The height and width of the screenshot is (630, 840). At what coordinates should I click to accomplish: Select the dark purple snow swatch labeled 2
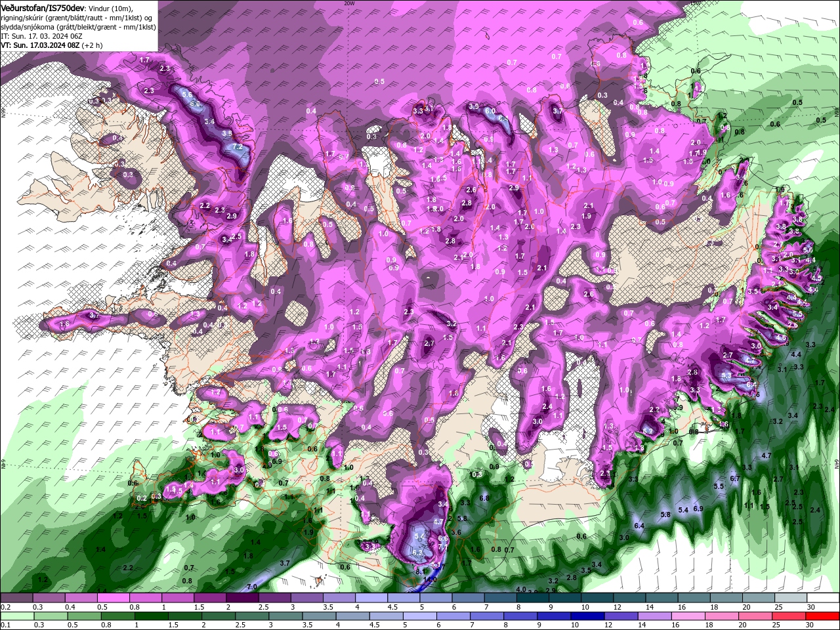(x=241, y=598)
